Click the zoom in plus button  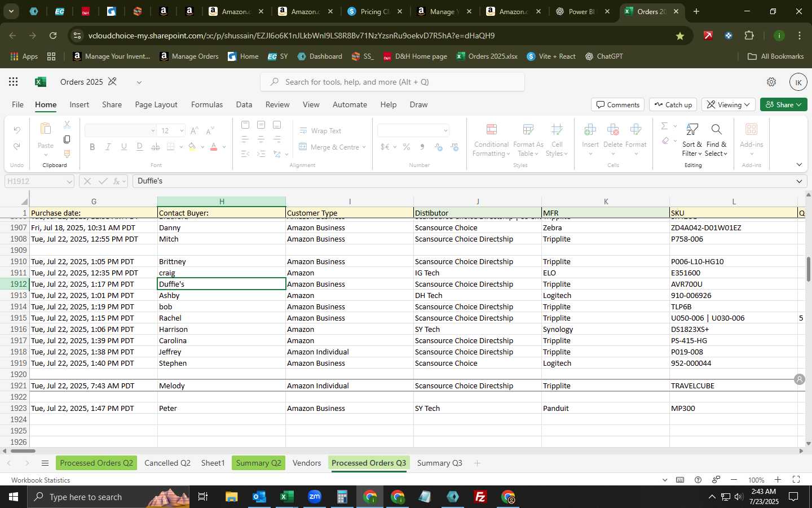point(778,480)
